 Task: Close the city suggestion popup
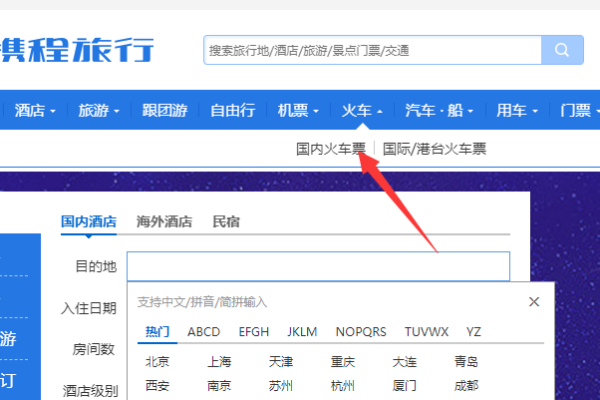[534, 301]
